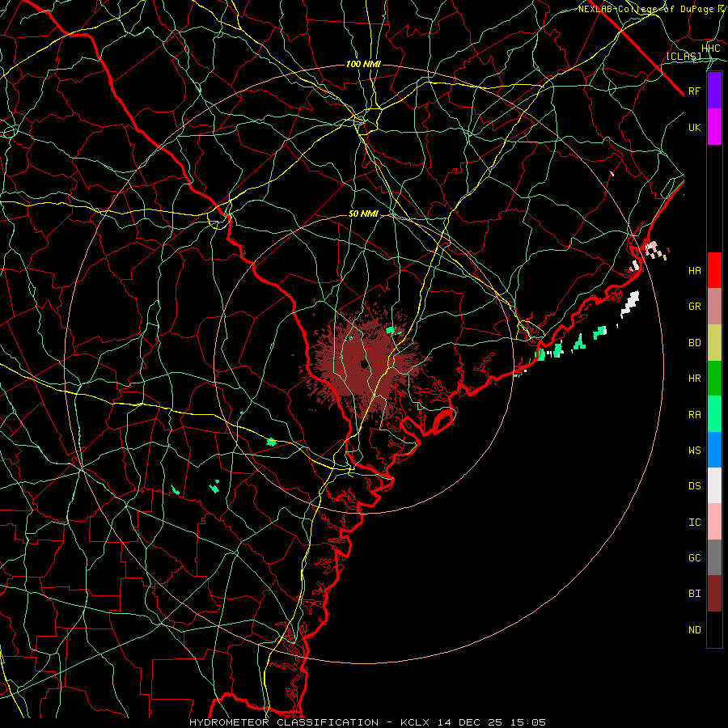Click the DS legend label
Screen dimensions: 728x728
tap(695, 486)
